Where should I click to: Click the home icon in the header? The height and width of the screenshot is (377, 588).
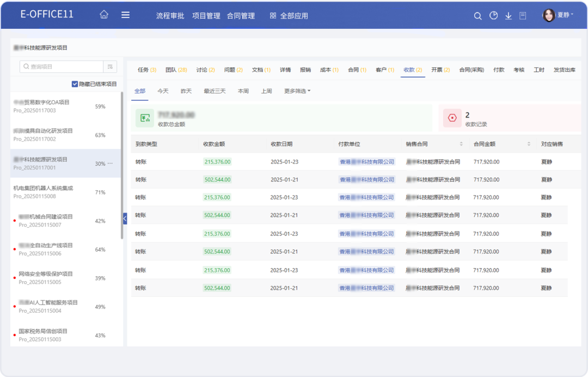104,15
